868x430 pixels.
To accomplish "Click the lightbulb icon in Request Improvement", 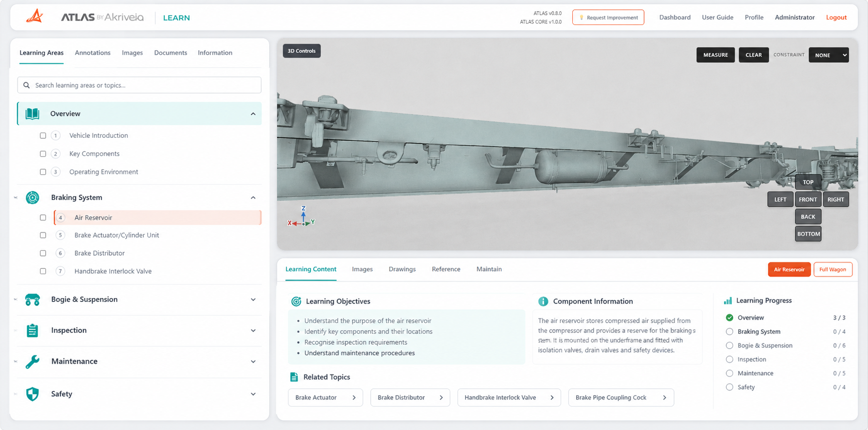I will pyautogui.click(x=581, y=18).
